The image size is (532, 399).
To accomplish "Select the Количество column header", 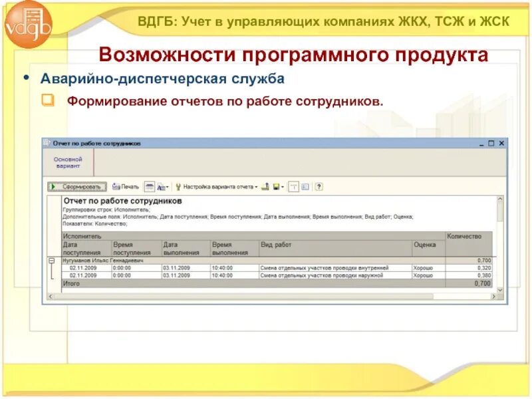I will click(469, 244).
